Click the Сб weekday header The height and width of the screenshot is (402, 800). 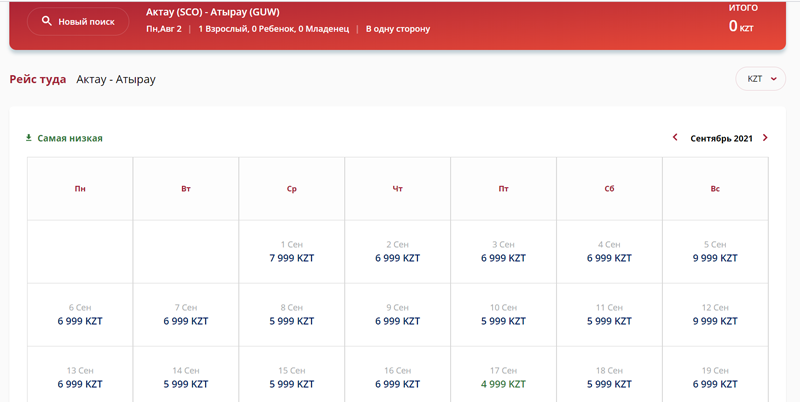pyautogui.click(x=609, y=189)
